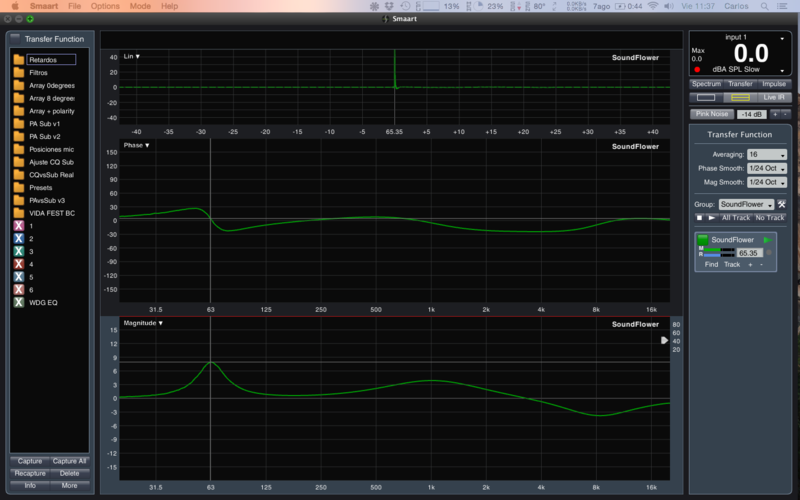Click the 65.35 delay value field
The width and height of the screenshot is (800, 500).
[750, 253]
